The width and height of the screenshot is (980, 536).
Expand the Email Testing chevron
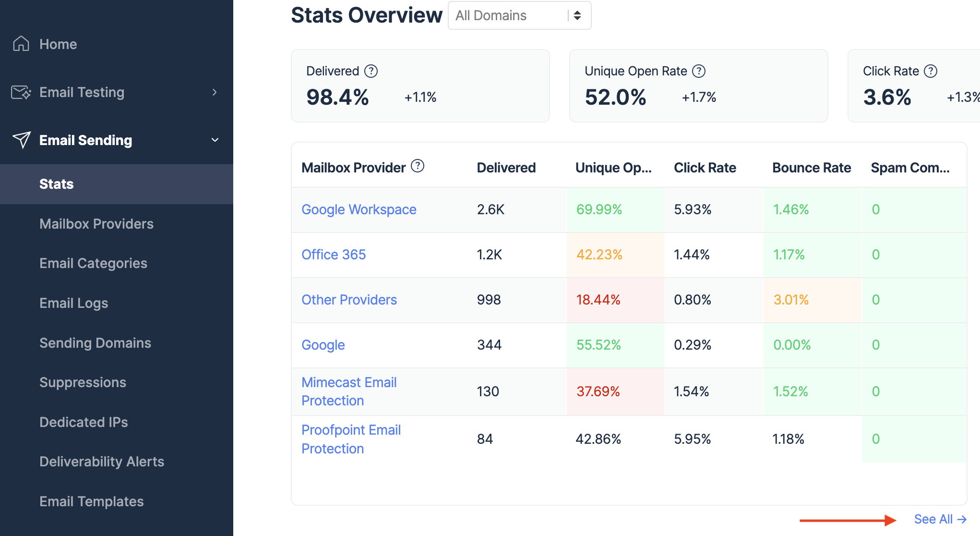[215, 92]
